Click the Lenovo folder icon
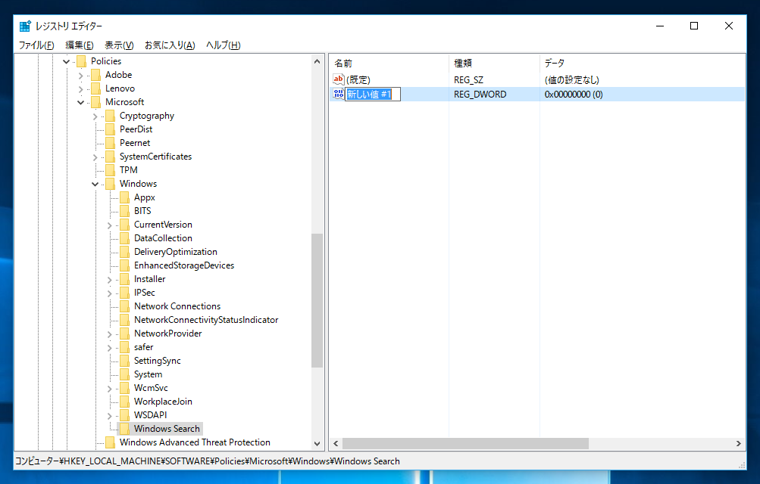Viewport: 760px width, 484px height. point(96,89)
